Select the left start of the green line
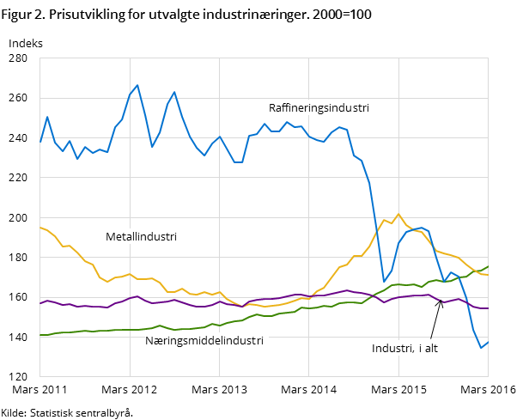Viewport: 523px width, 420px height. point(40,335)
